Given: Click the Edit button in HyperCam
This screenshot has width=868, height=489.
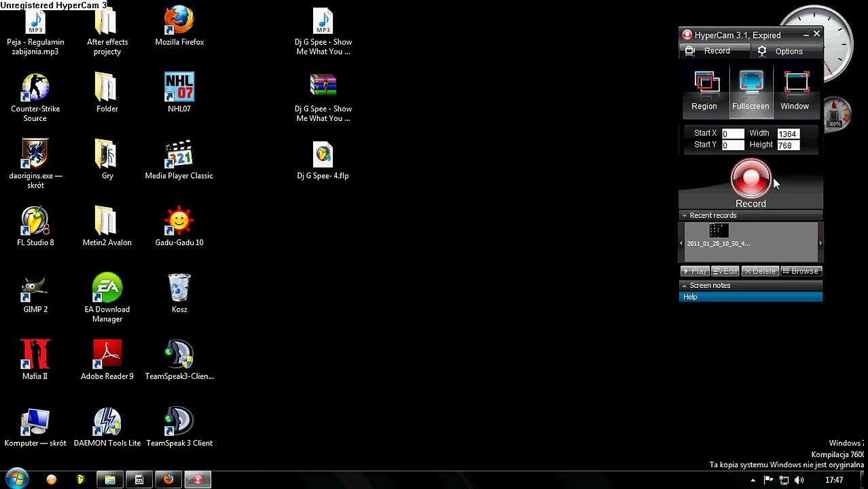Looking at the screenshot, I should pyautogui.click(x=725, y=271).
